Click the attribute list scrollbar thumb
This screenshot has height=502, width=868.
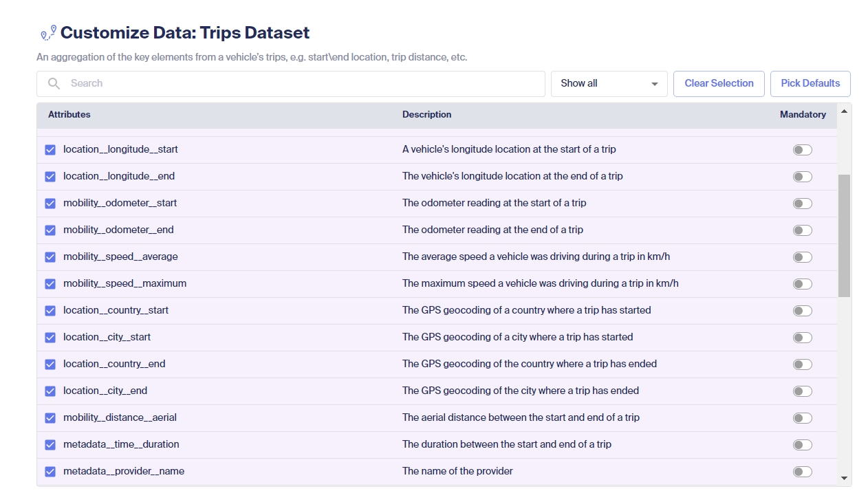(x=844, y=235)
